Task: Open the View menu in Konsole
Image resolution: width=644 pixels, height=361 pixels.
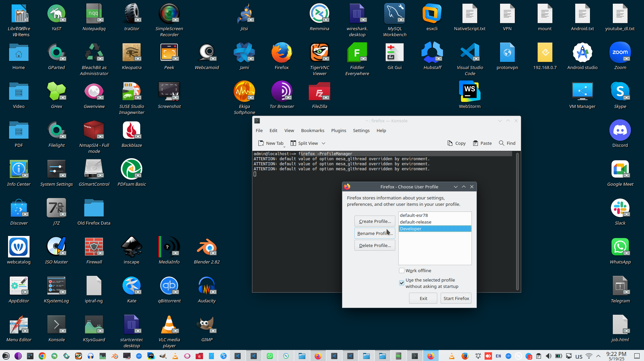Action: pyautogui.click(x=289, y=131)
